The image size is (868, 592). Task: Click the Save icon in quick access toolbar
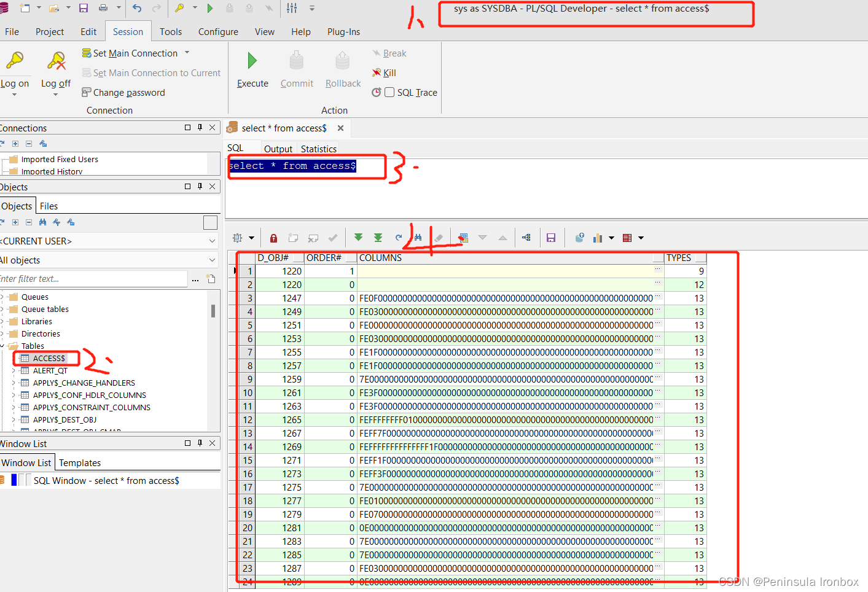click(84, 8)
